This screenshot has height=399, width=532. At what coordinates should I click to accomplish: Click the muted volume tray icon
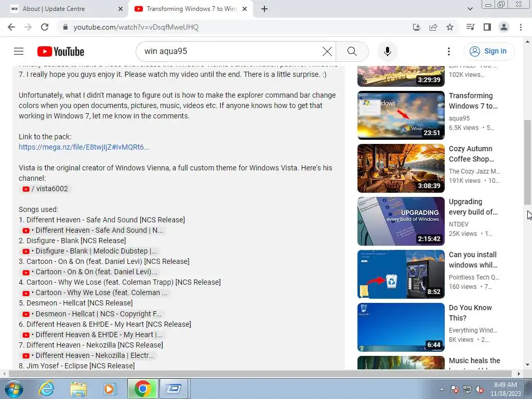coord(480,389)
